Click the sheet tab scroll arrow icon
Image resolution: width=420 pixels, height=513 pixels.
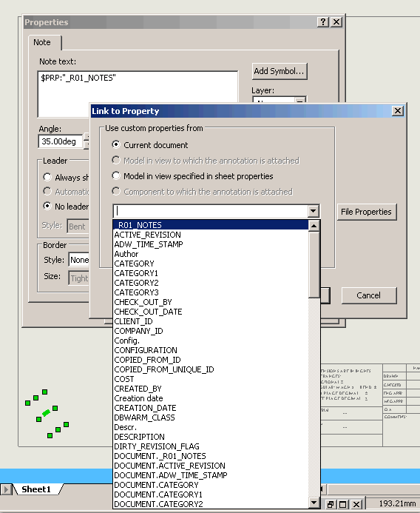(6, 489)
